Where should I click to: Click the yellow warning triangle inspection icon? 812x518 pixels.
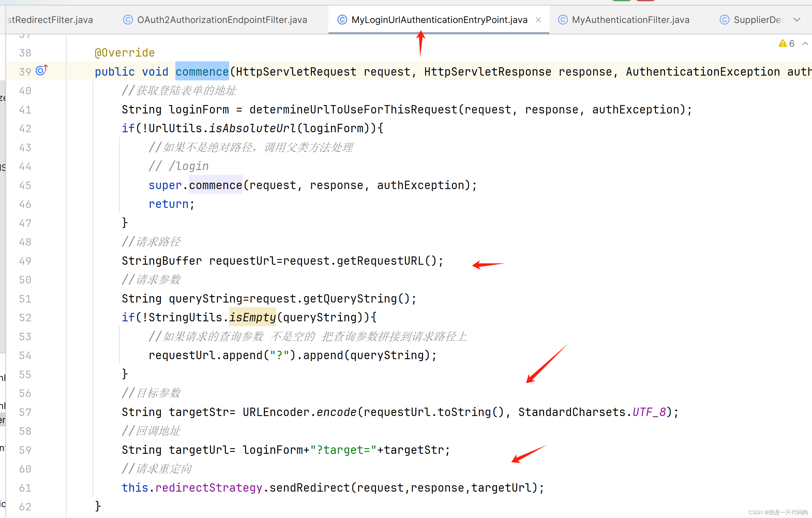[782, 43]
